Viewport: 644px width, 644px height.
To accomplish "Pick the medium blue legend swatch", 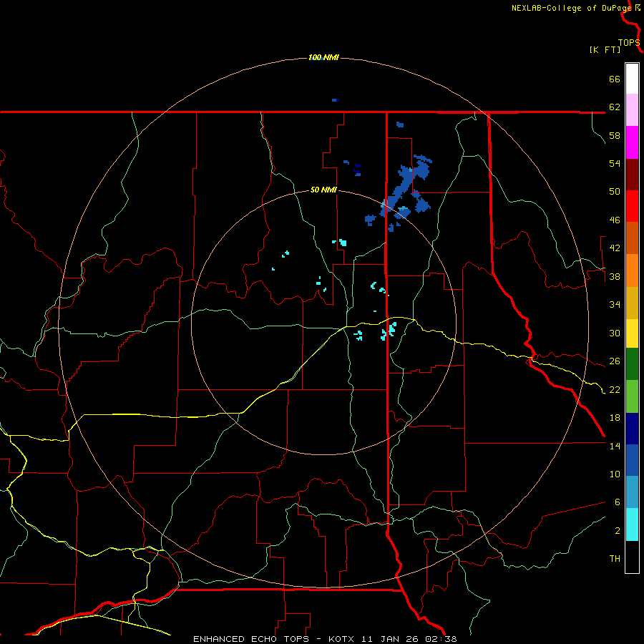I will click(x=632, y=460).
